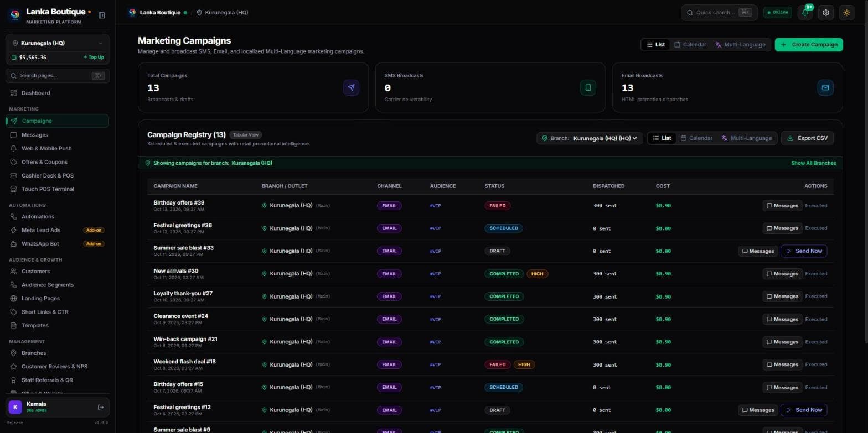Open settings gear in top bar
Image resolution: width=868 pixels, height=433 pixels.
tap(826, 13)
